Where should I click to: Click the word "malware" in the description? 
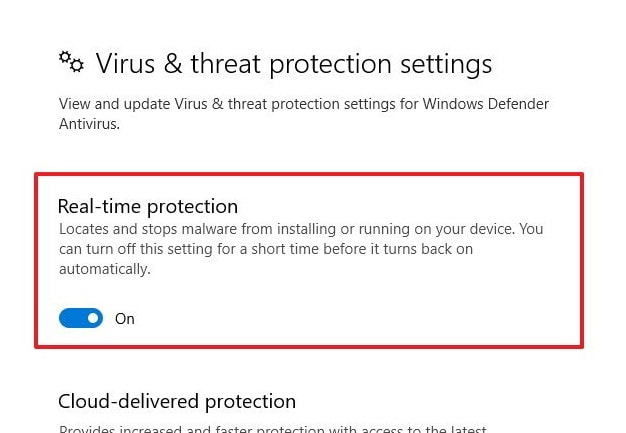coord(209,229)
